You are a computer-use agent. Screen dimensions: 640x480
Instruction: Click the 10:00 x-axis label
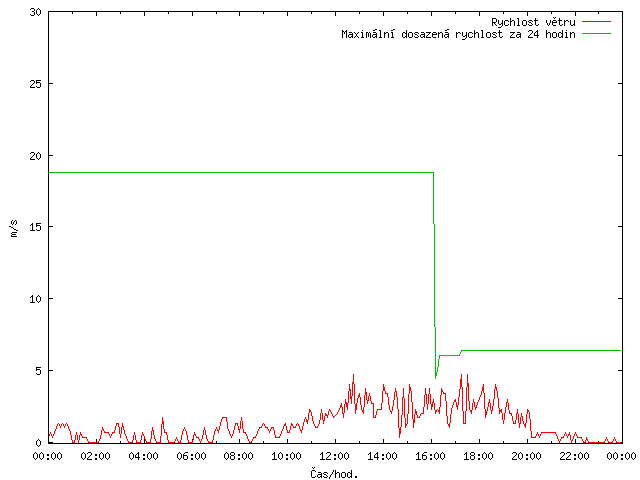[x=287, y=456]
